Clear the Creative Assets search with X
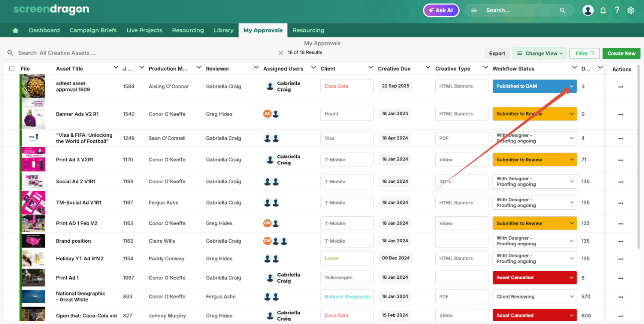Screen dimensions: 644x324 tap(280, 53)
